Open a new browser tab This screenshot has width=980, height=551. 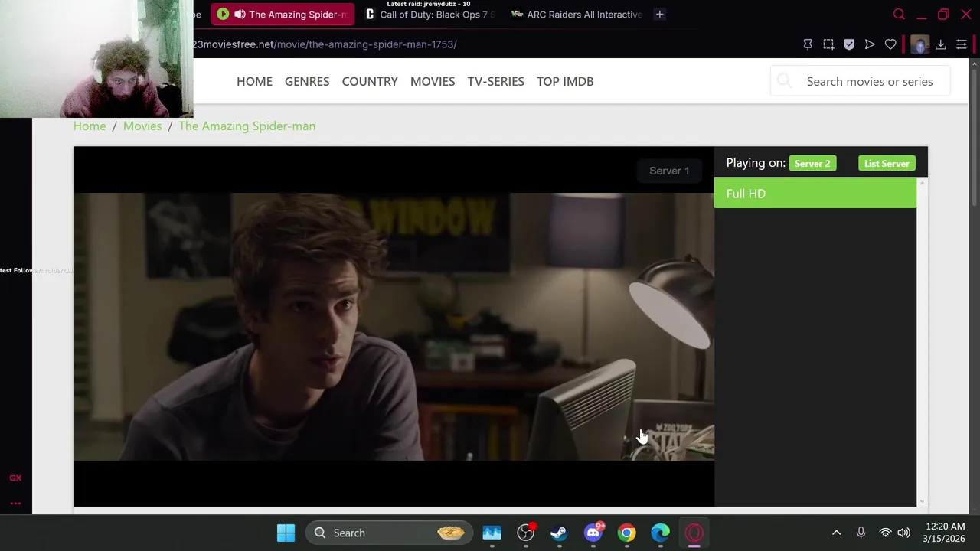[x=659, y=15]
